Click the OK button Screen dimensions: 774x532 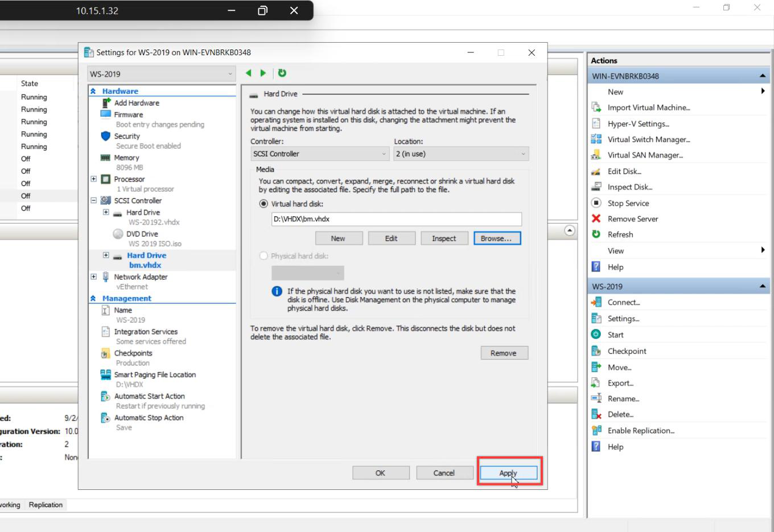point(381,473)
